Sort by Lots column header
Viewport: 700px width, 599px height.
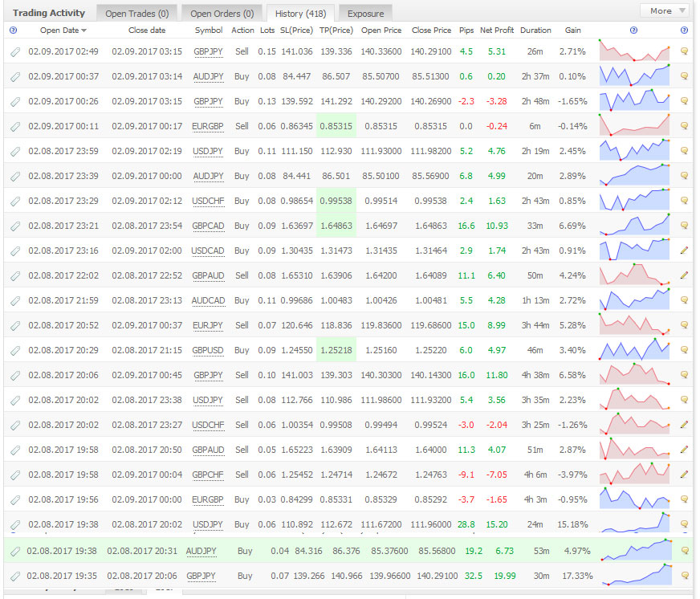click(267, 30)
